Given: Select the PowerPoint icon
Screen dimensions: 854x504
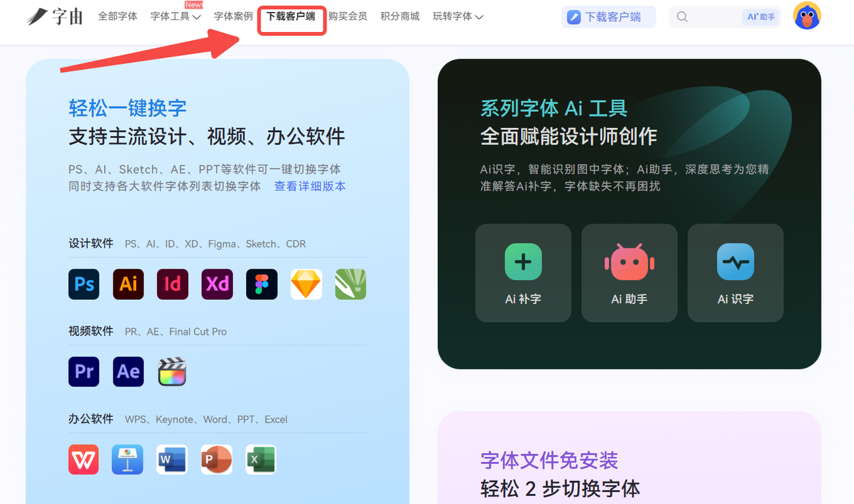Looking at the screenshot, I should 217,459.
